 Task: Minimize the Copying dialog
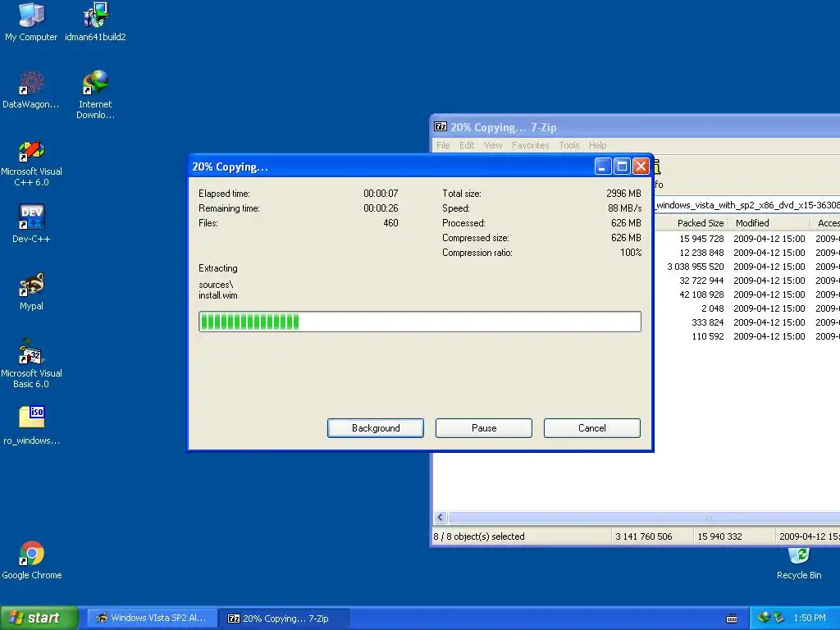603,167
